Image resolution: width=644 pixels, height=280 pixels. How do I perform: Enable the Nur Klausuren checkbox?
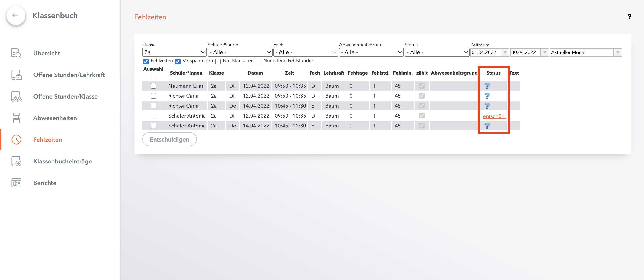click(x=218, y=61)
